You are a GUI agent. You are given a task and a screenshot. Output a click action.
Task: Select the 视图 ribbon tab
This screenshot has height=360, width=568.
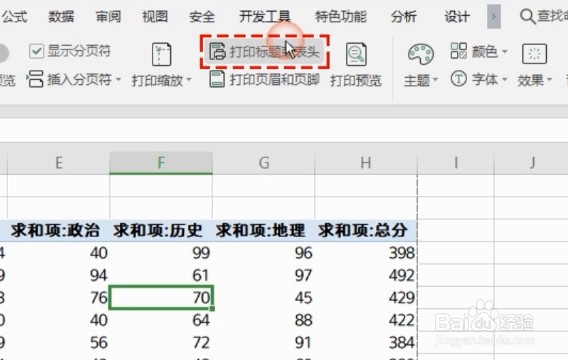[x=155, y=17]
